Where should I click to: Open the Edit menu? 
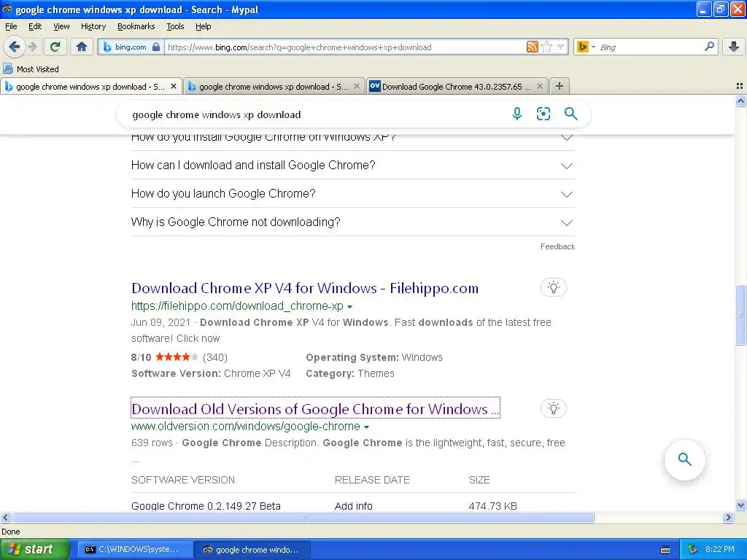35,26
